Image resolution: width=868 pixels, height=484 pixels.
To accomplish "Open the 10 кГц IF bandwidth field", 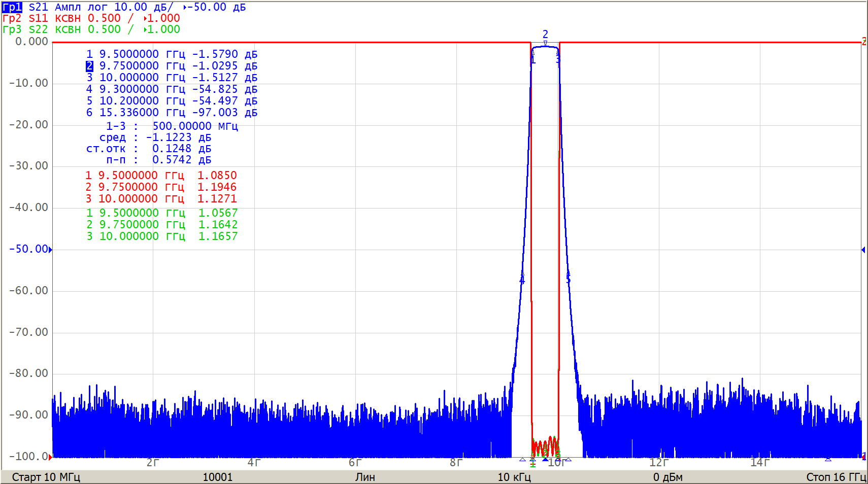I will pos(514,477).
